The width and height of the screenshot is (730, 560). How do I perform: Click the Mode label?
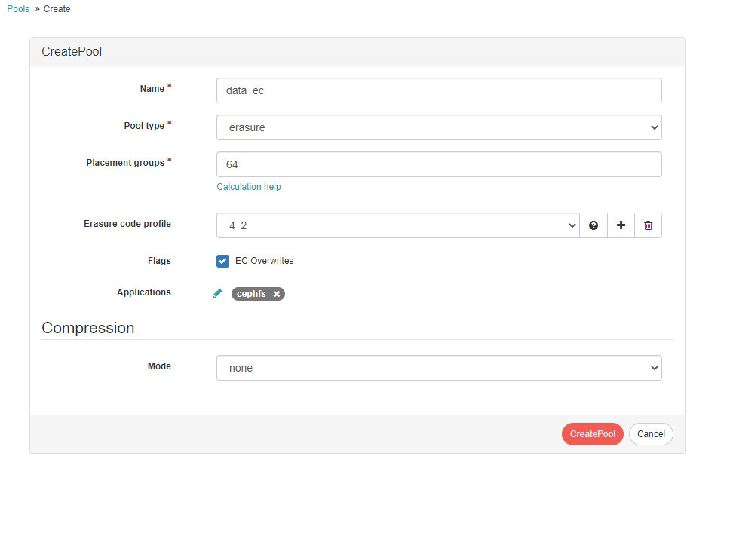pos(159,366)
